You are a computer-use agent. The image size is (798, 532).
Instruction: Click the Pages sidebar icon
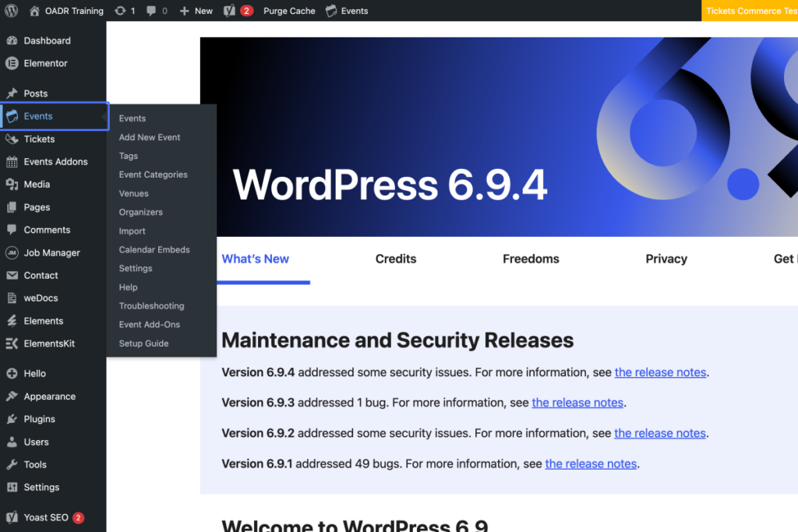12,207
